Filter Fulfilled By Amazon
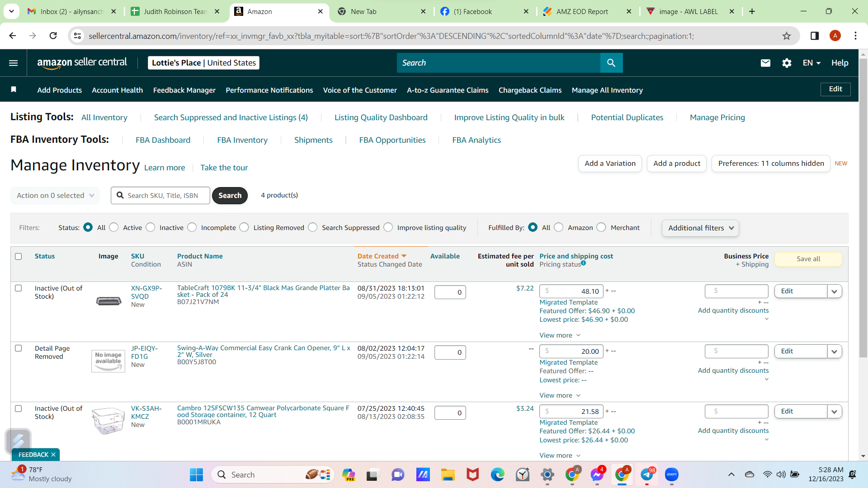 click(x=559, y=227)
